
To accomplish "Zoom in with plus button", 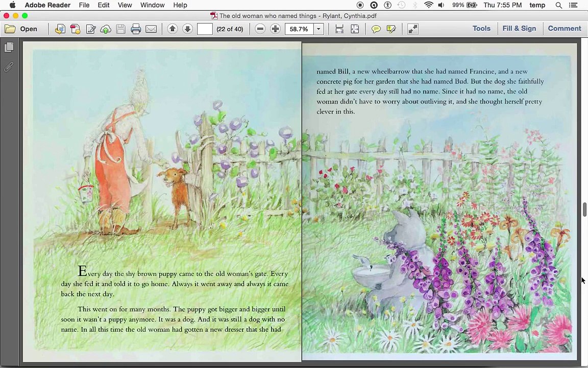I will [x=275, y=29].
